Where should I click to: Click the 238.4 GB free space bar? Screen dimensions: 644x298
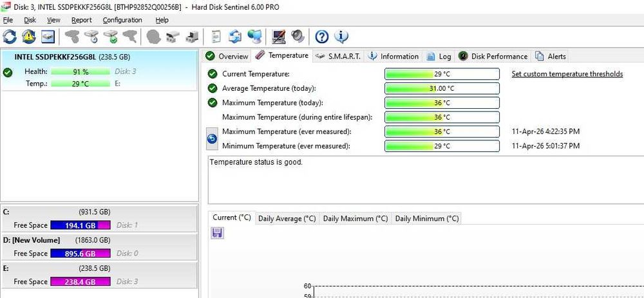coord(80,281)
